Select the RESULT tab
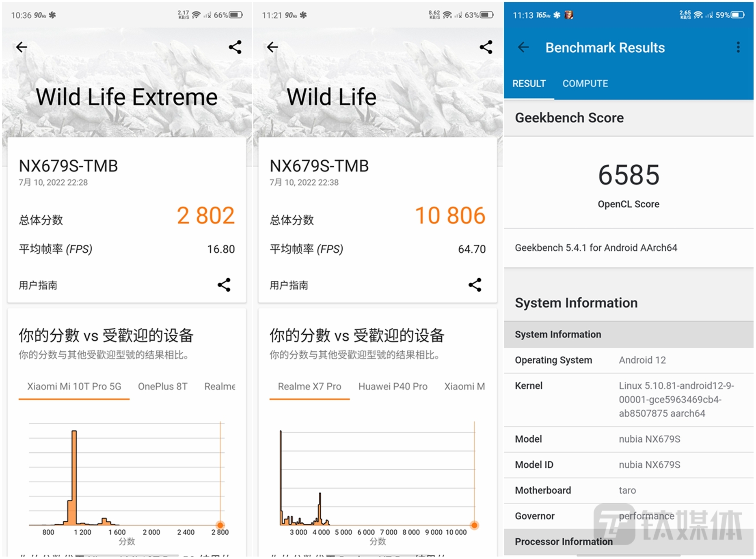The height and width of the screenshot is (559, 756). (529, 84)
